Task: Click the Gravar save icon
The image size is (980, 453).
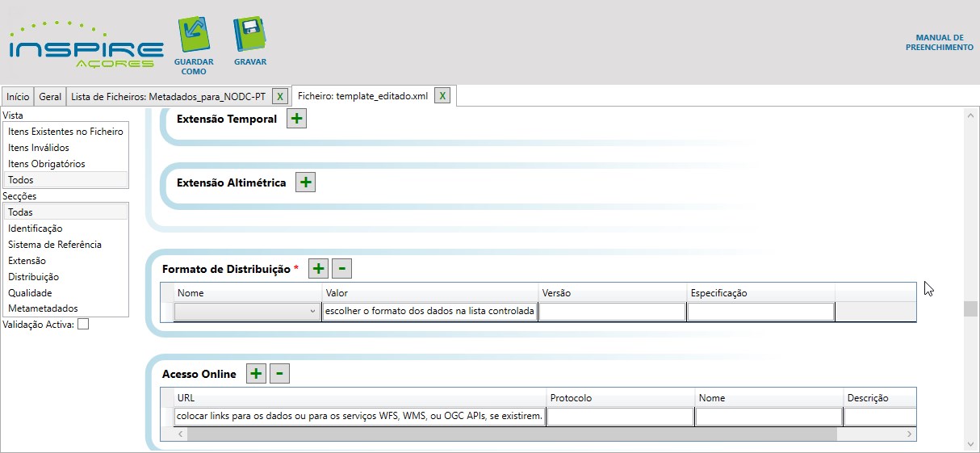Action: (249, 36)
